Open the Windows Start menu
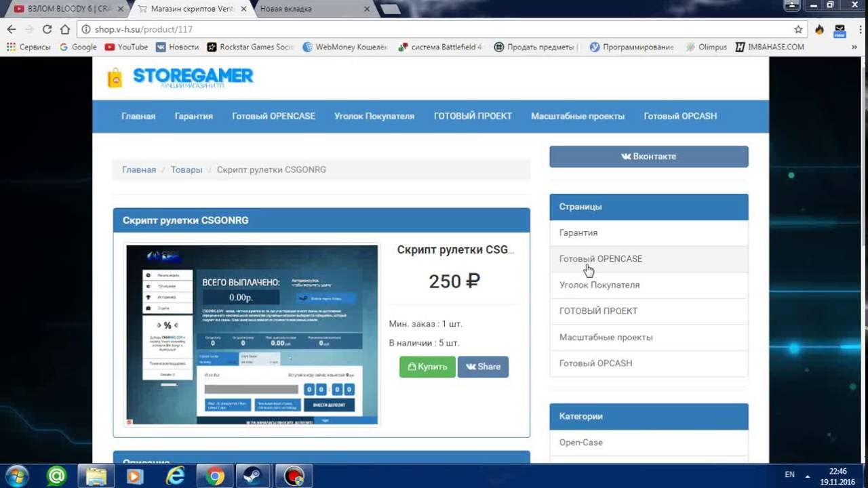 coord(16,476)
